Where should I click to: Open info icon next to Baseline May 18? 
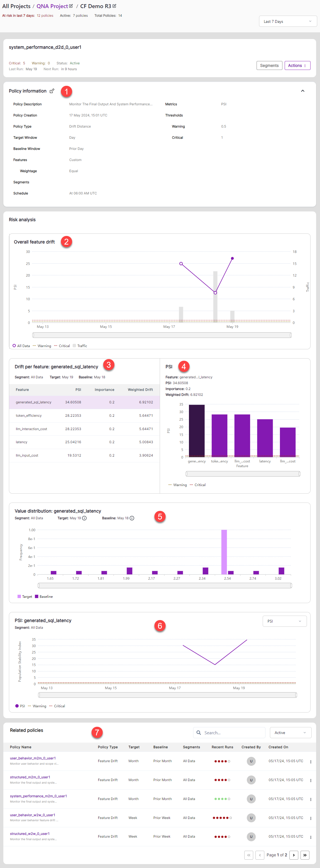coord(132,518)
